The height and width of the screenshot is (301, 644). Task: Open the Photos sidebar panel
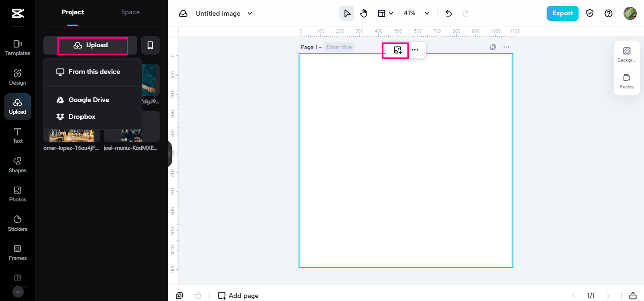point(17,194)
